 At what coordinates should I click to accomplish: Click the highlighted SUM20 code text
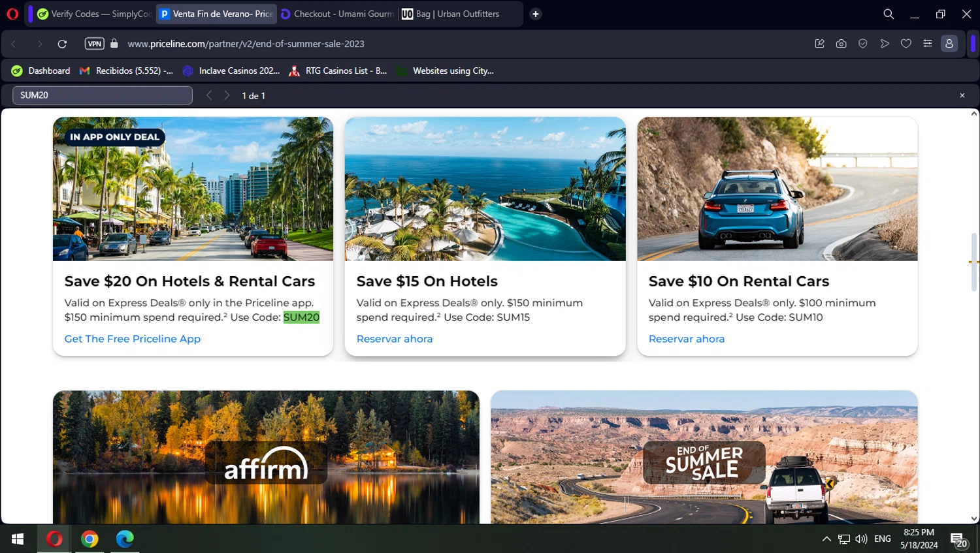point(301,317)
